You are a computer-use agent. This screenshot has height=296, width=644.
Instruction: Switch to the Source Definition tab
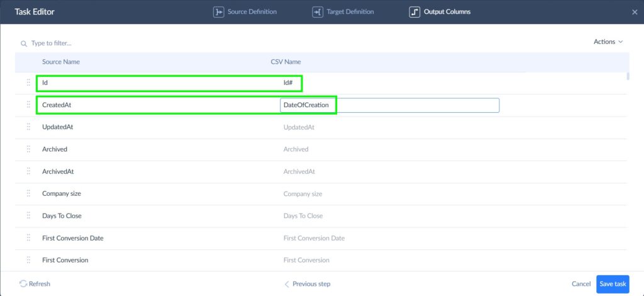pos(245,12)
